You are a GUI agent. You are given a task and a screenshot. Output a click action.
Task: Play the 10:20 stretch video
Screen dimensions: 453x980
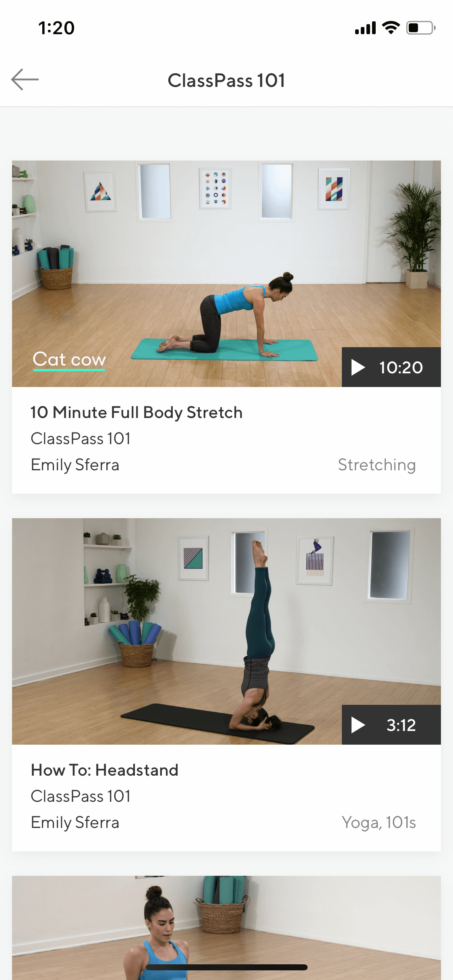(x=391, y=367)
